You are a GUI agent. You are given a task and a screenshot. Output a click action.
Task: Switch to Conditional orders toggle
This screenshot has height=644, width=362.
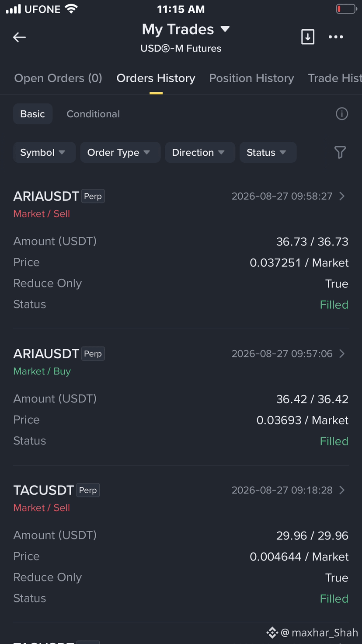tap(93, 114)
